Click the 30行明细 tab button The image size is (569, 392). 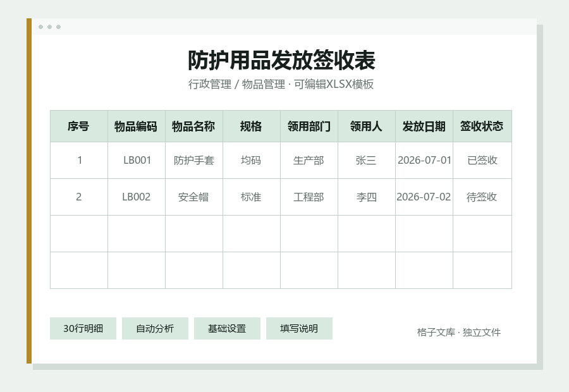83,329
